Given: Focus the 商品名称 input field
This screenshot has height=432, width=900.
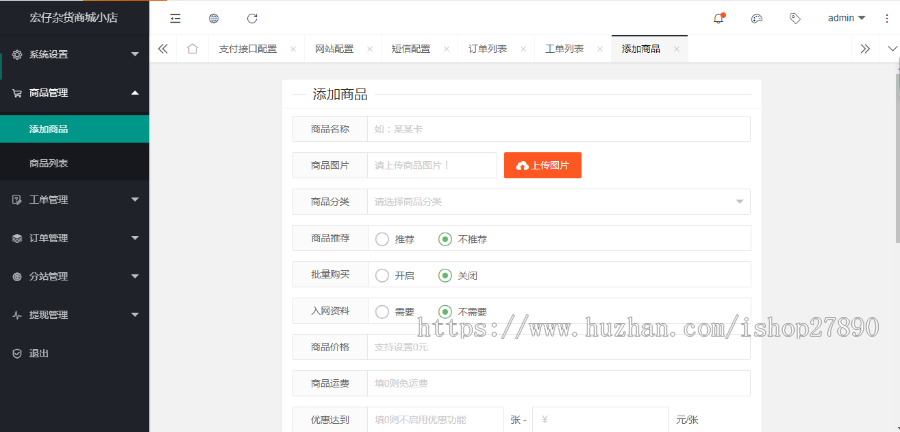Looking at the screenshot, I should coord(558,129).
